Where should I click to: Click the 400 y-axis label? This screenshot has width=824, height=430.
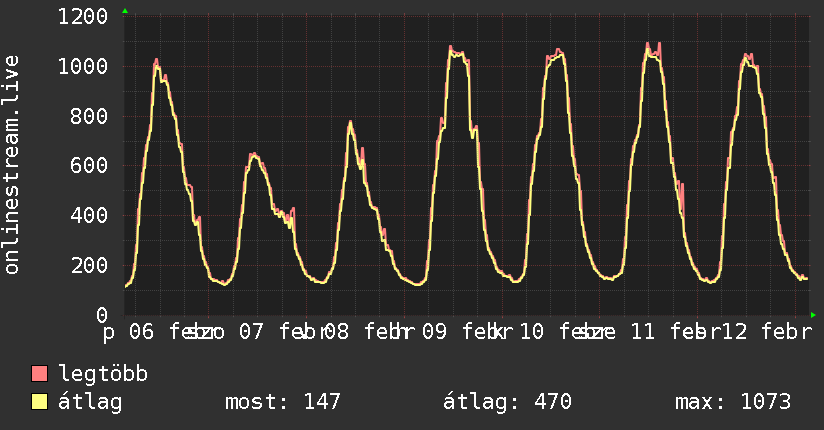coord(89,216)
